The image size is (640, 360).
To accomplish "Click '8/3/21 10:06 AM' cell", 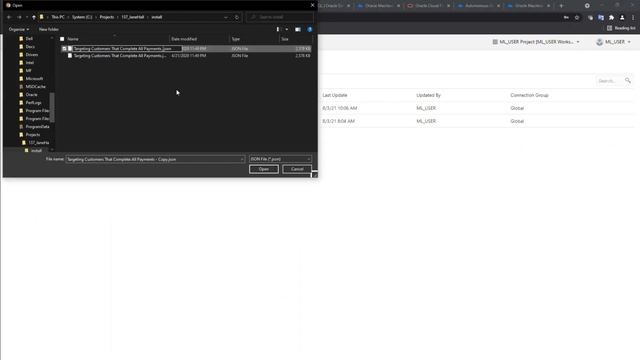I will 340,108.
